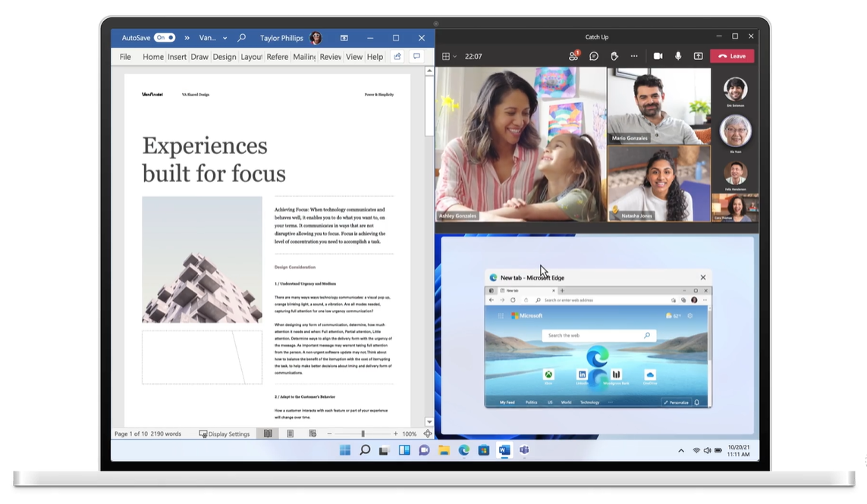Expand the document name dropdown arrow

pos(225,38)
